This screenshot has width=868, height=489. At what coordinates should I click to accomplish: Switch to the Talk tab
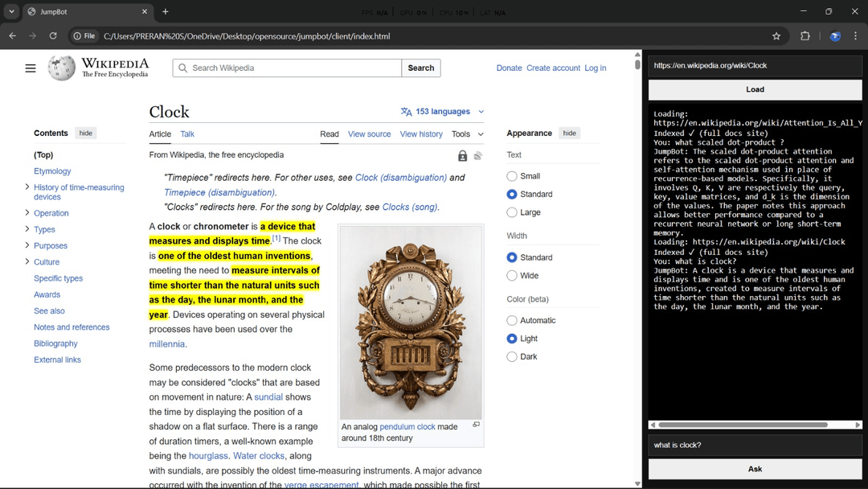click(187, 134)
